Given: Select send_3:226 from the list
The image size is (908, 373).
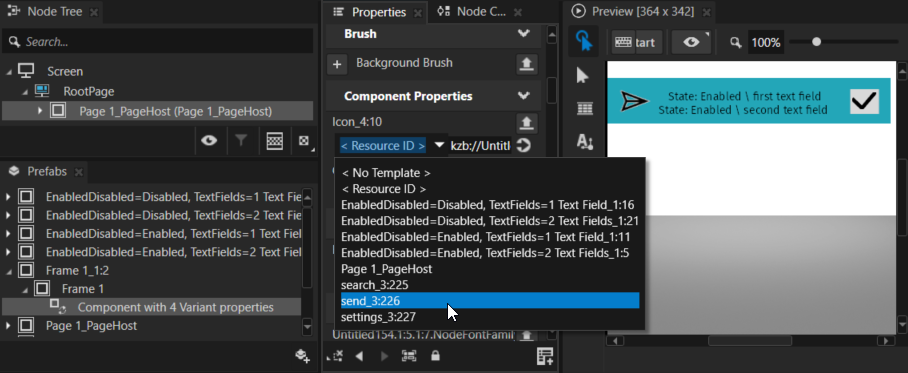Looking at the screenshot, I should 489,301.
